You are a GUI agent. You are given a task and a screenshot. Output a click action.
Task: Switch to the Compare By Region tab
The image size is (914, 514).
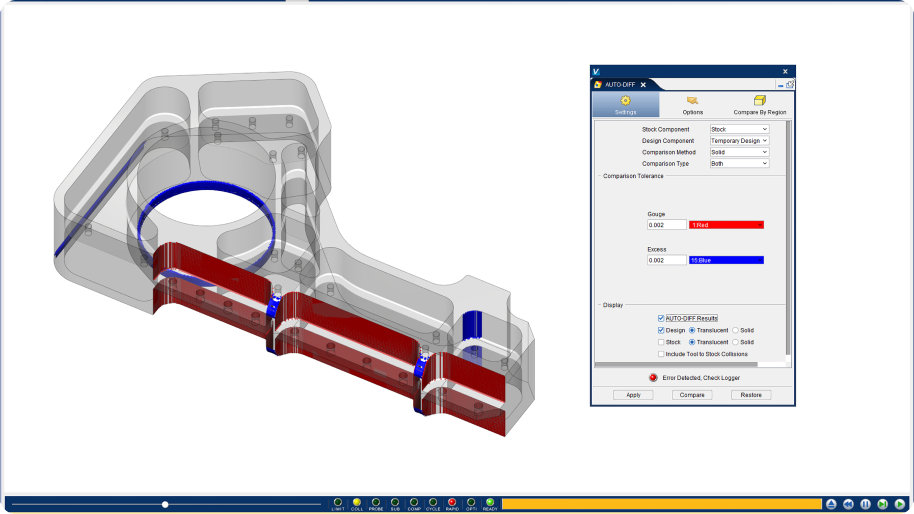pyautogui.click(x=759, y=105)
